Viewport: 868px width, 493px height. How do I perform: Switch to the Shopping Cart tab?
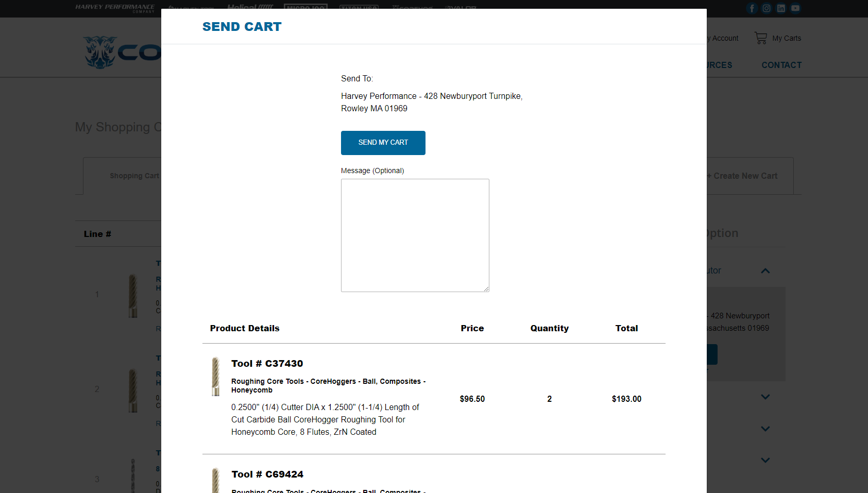134,176
